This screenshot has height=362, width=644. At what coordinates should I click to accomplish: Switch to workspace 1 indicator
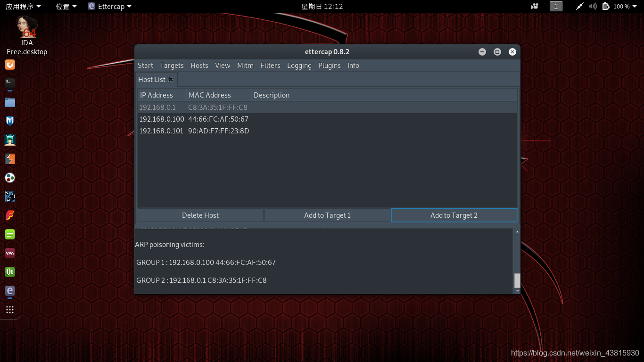556,6
